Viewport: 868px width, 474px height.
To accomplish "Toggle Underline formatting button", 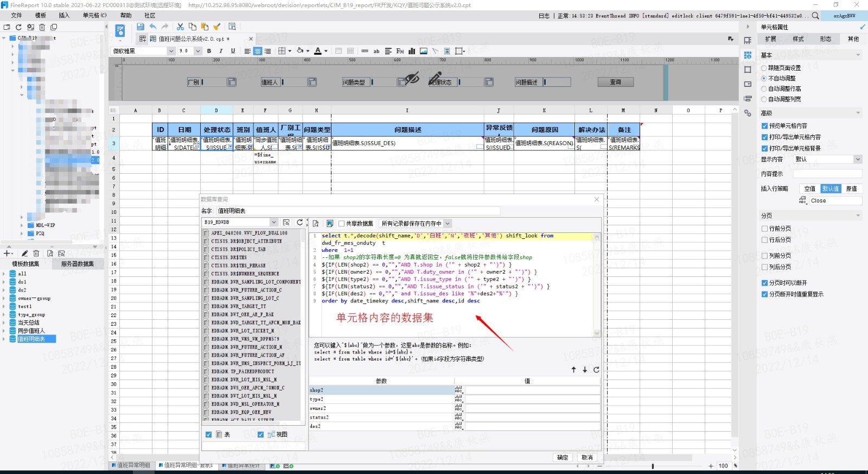I will click(233, 51).
